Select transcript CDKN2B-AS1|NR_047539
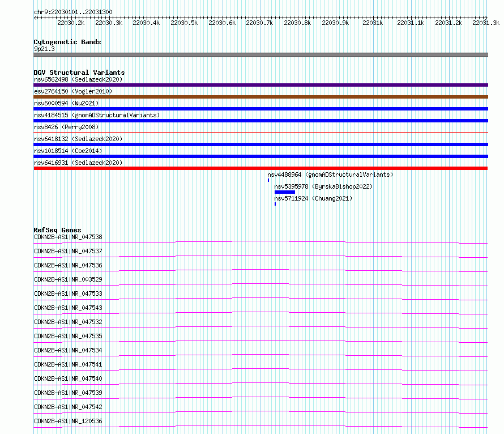 click(x=68, y=393)
